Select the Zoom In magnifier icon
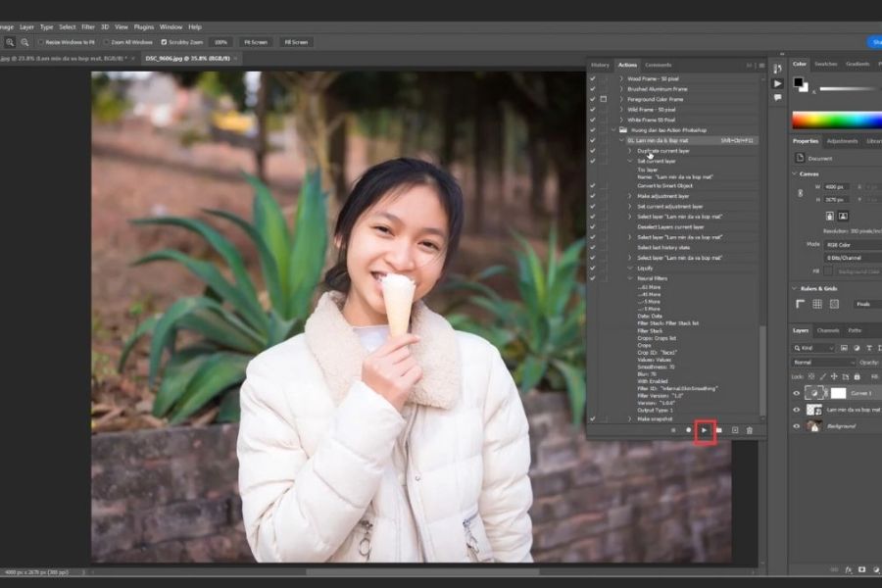 click(x=10, y=42)
